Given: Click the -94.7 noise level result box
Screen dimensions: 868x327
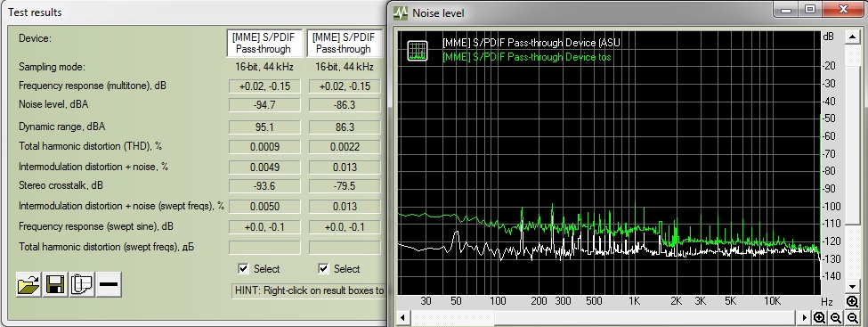Looking at the screenshot, I should click(264, 106).
